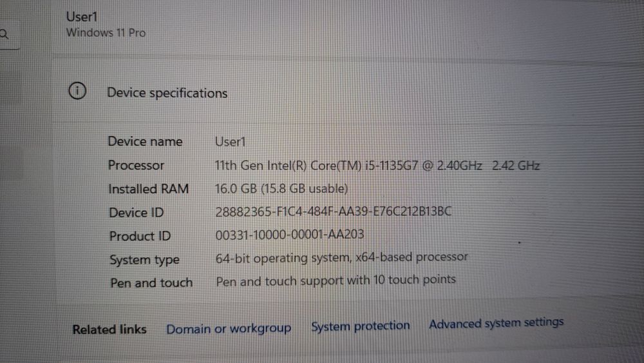Click the Device ID label

tap(137, 213)
